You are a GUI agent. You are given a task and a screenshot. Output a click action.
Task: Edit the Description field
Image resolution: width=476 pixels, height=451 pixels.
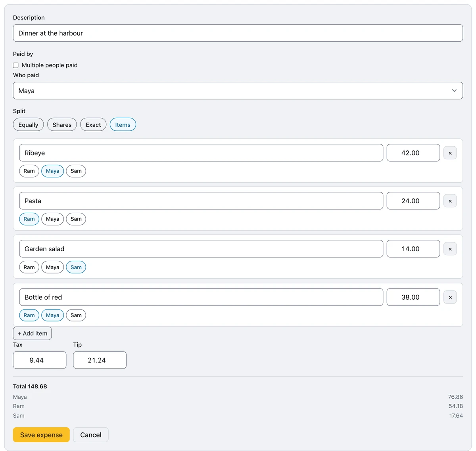(238, 33)
